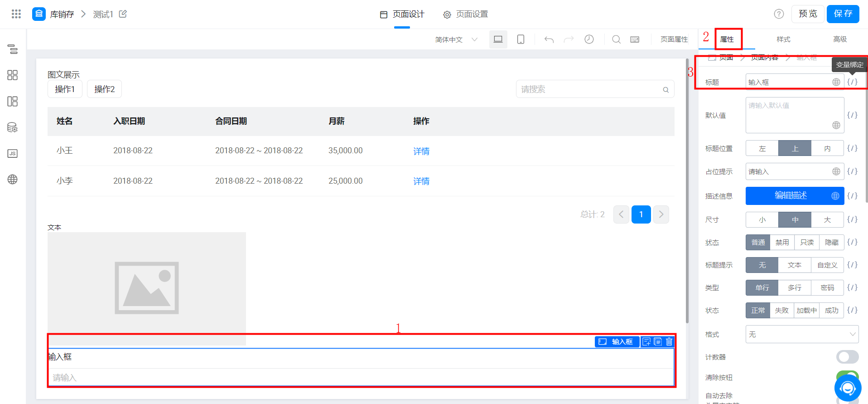Click the 保存 button

coord(843,14)
